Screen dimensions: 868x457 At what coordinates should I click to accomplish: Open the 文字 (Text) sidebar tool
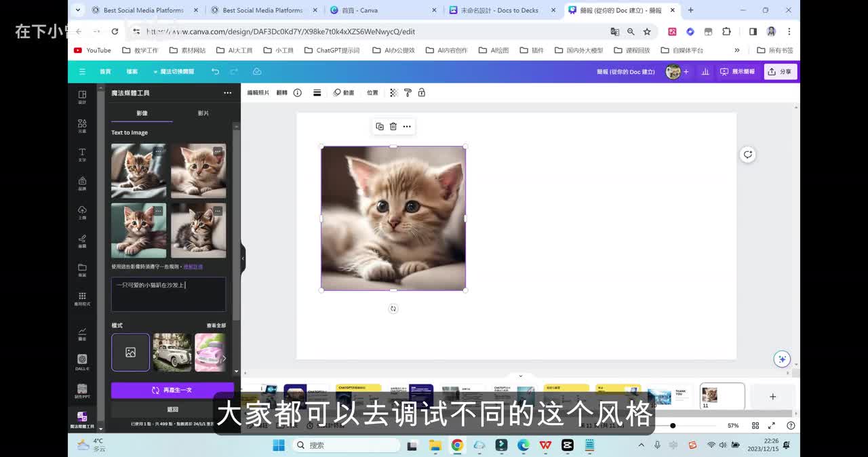[82, 155]
